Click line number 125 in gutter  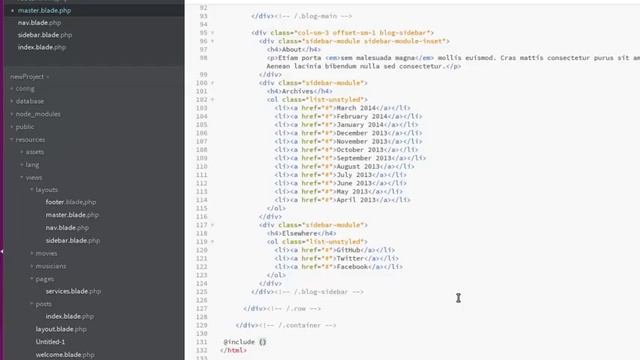coord(202,292)
